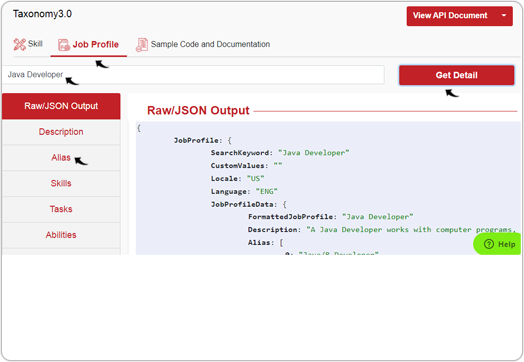The width and height of the screenshot is (524, 362).
Task: Click the Raw/JSON Output heading
Action: (198, 111)
